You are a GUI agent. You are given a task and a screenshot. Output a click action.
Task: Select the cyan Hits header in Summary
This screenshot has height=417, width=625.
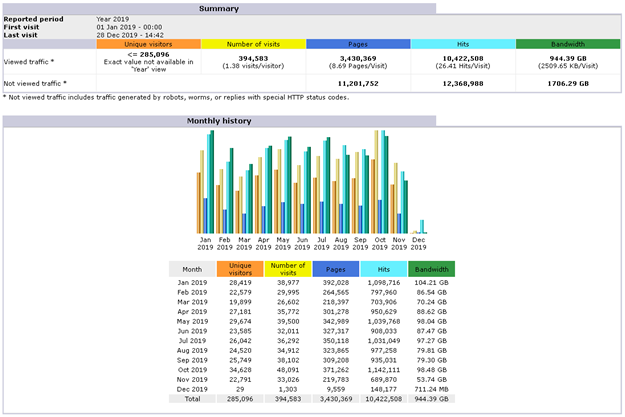463,45
